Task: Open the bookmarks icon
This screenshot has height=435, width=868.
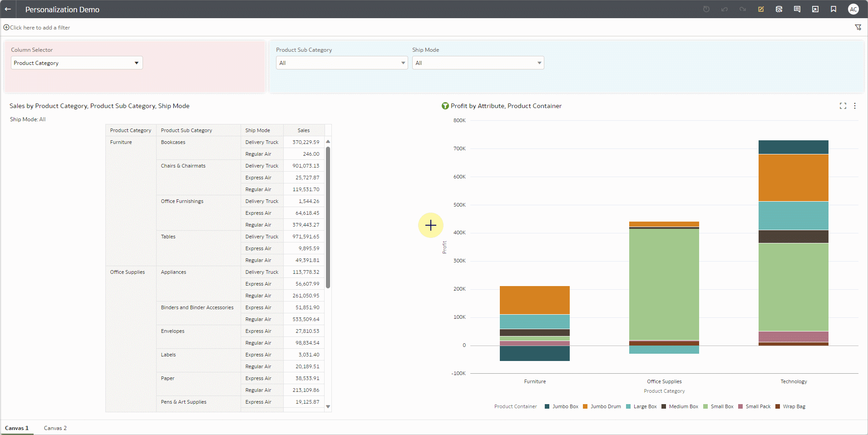Action: click(x=833, y=9)
